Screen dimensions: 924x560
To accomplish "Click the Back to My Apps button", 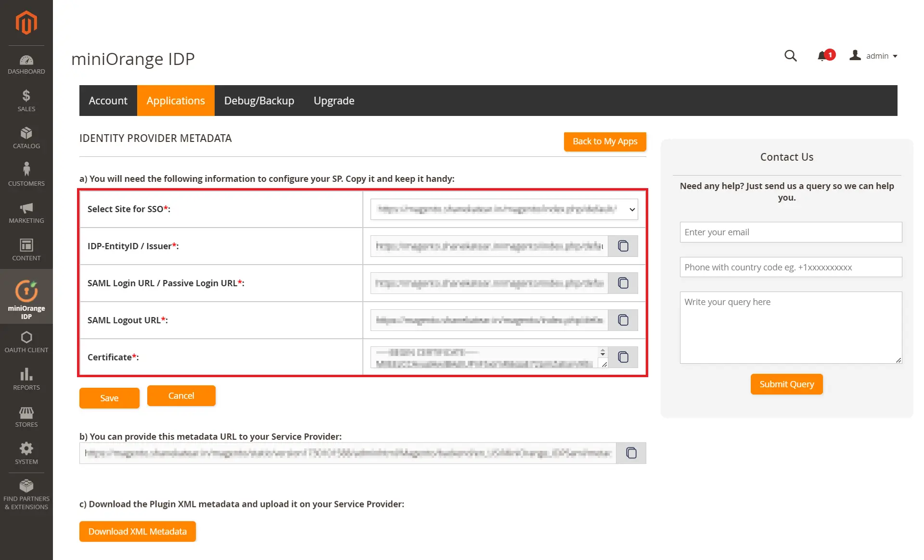I will coord(605,141).
